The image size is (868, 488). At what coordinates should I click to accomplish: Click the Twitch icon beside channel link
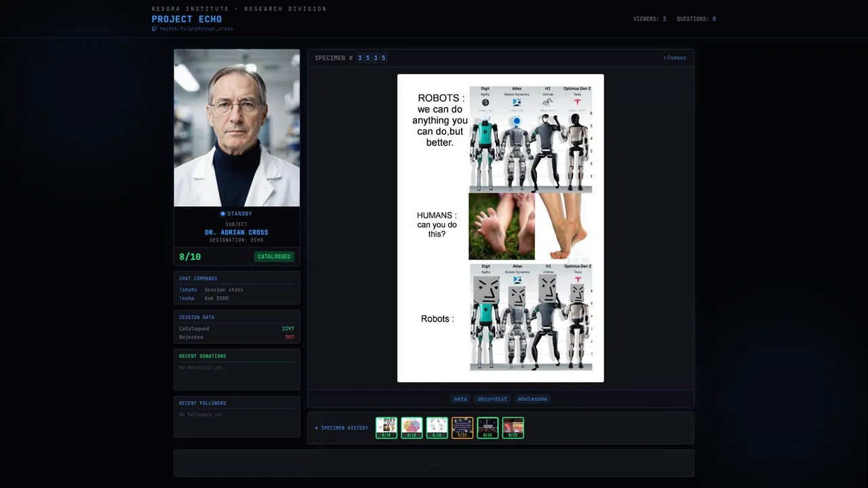(155, 29)
